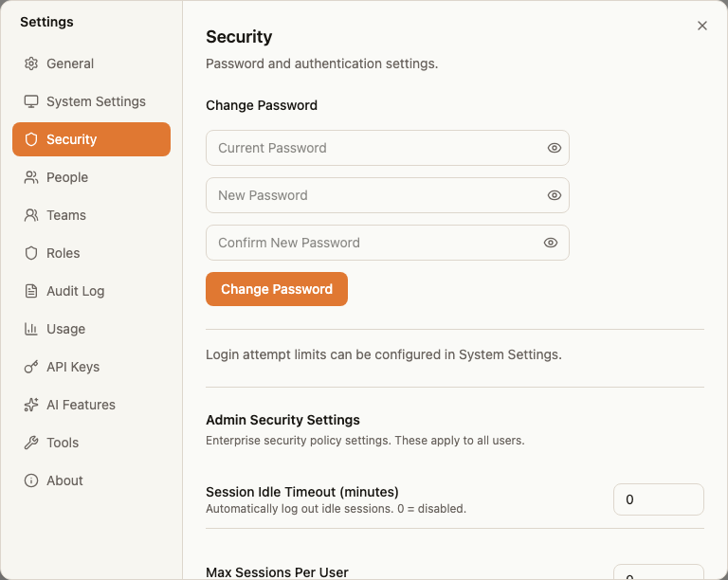Click the Session Idle Timeout number field
Image resolution: width=728 pixels, height=580 pixels.
click(x=659, y=499)
